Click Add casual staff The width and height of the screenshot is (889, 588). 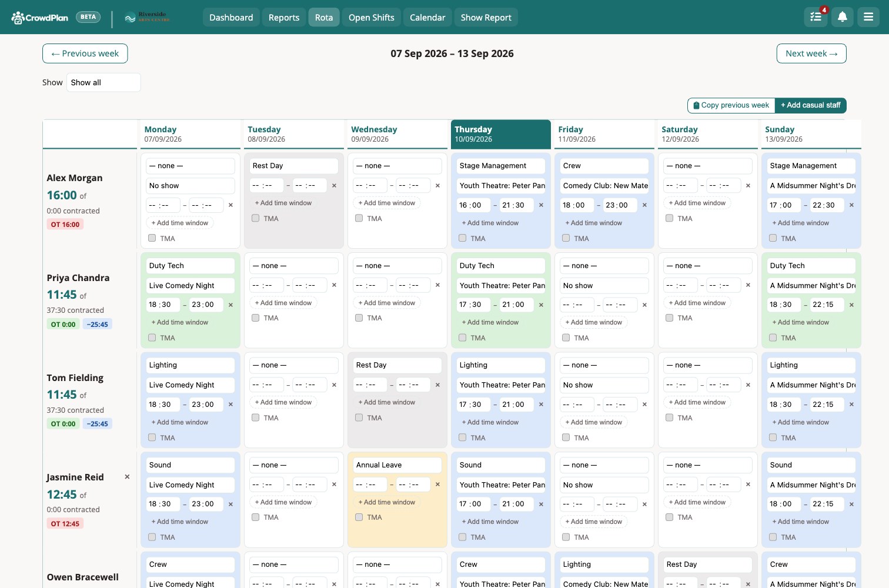coord(811,105)
